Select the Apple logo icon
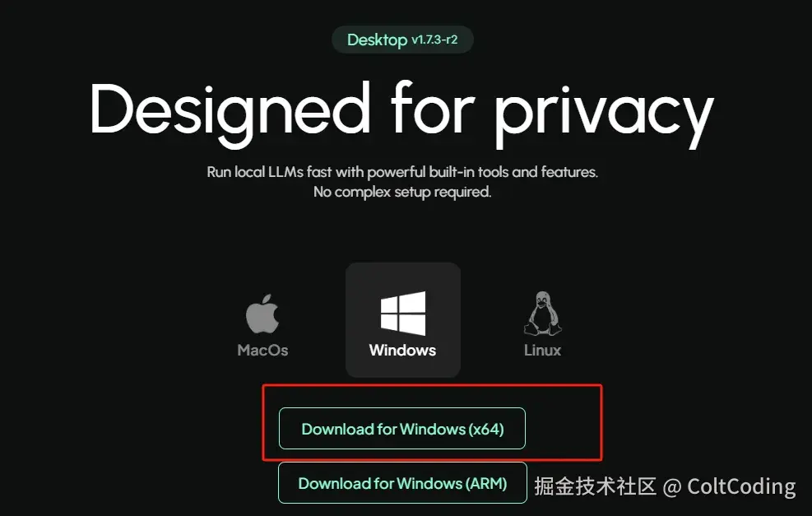Viewport: 812px width, 516px height. pyautogui.click(x=262, y=314)
